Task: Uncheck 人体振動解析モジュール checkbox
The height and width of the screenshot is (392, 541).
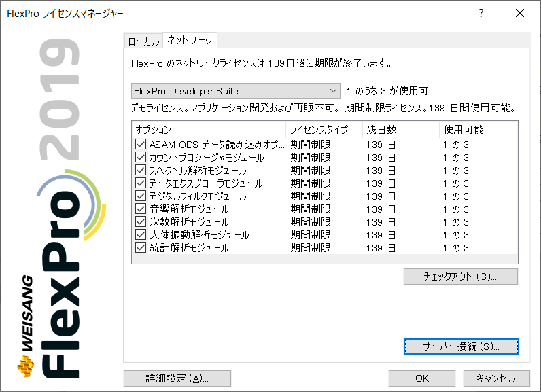Action: [141, 235]
